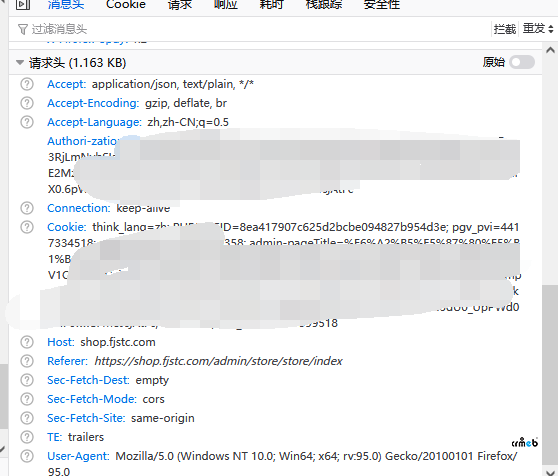Open help icon beside User-Agent header
Screen dimensions: 558x476
point(27,456)
